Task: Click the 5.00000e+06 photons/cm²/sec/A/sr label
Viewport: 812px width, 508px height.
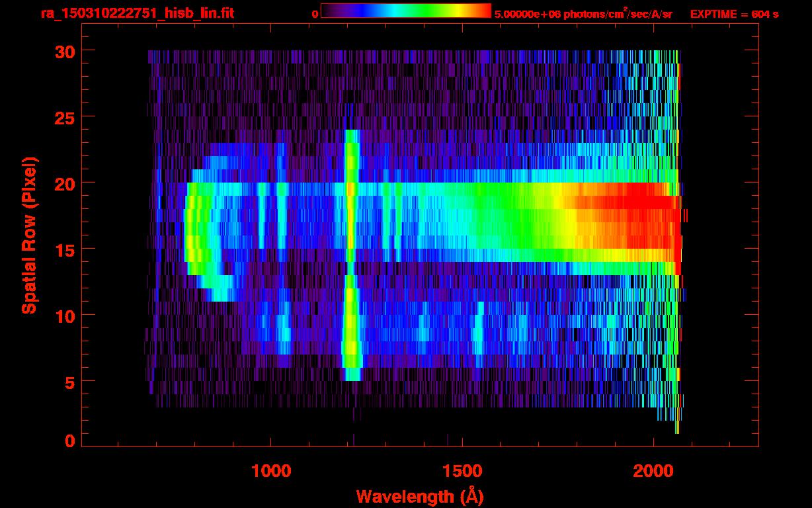Action: (x=583, y=13)
